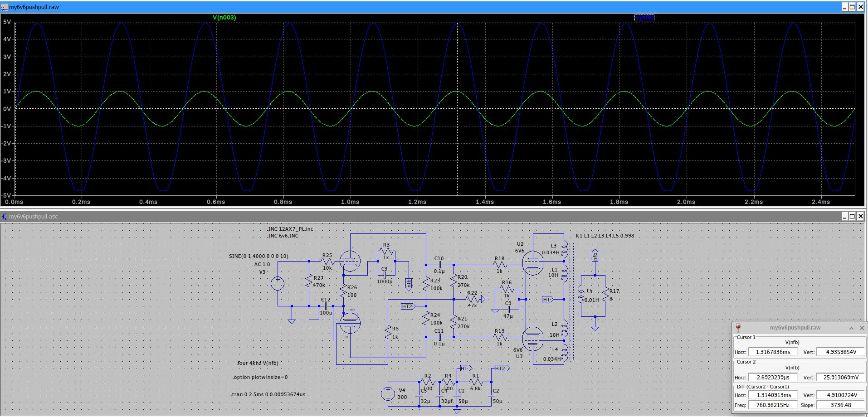This screenshot has width=868, height=417.
Task: Click capacitor C11 0.1µ symbol
Action: [x=439, y=337]
